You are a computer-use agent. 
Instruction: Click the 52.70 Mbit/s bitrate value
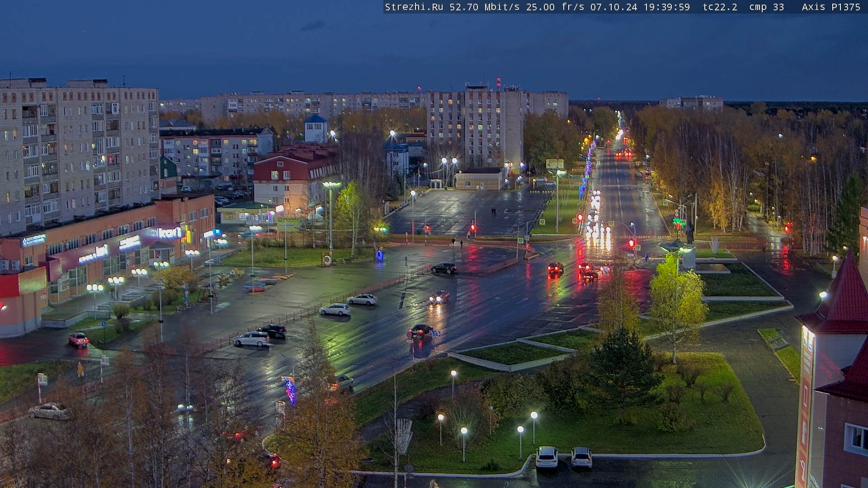tap(484, 7)
